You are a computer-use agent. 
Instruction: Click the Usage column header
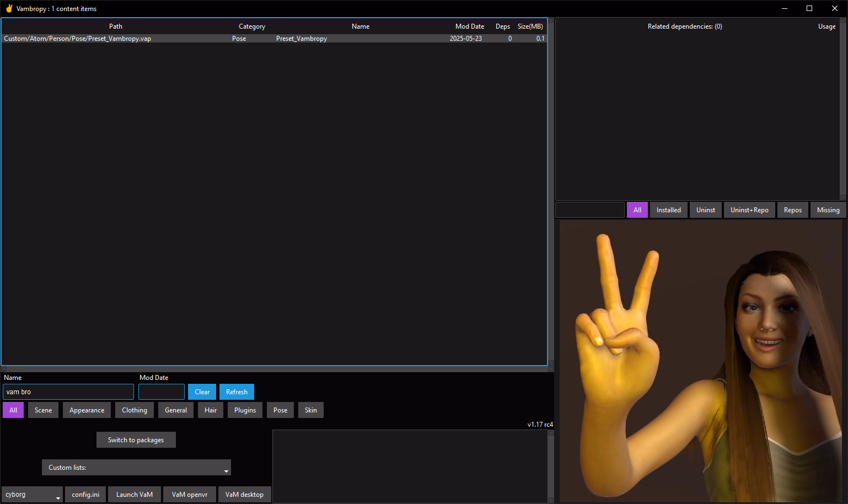pyautogui.click(x=827, y=26)
